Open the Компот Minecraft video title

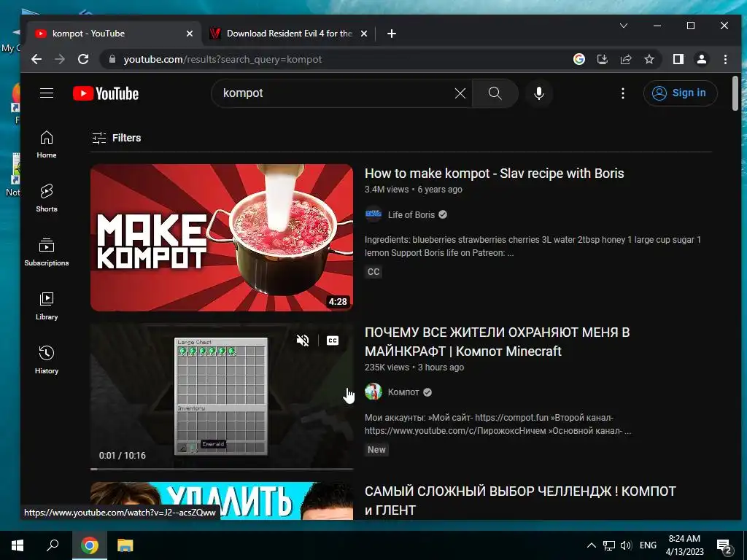(497, 342)
